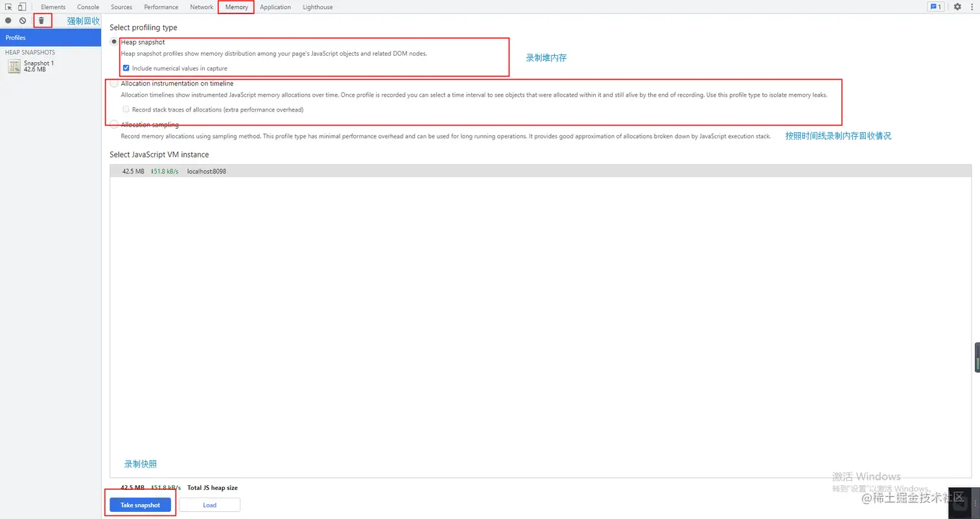Select Allocation instrumentation on timeline radio button

(x=115, y=84)
